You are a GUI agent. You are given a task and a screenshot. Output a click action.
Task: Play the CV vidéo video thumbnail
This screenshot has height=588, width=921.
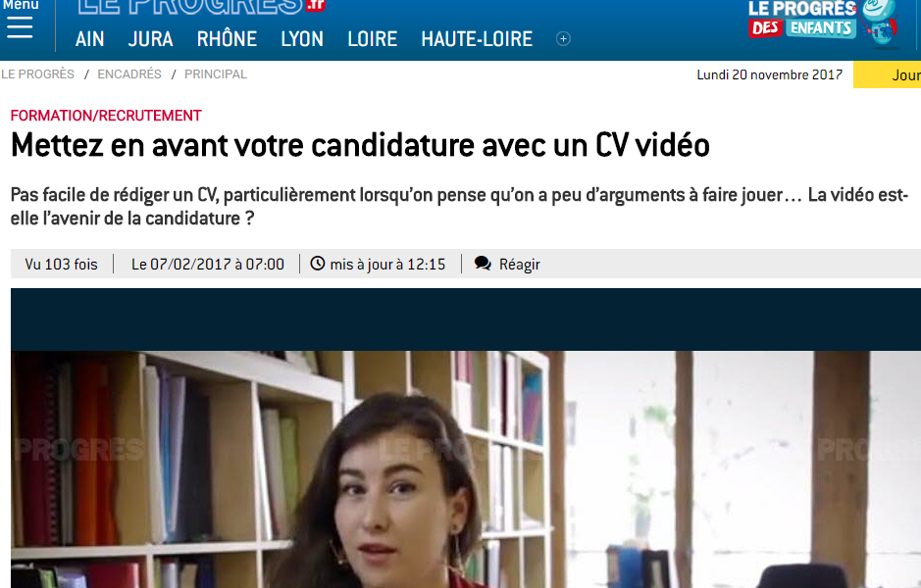[x=466, y=438]
